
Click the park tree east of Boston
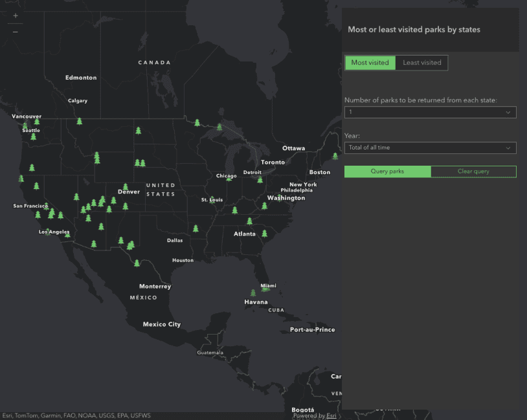(335, 156)
